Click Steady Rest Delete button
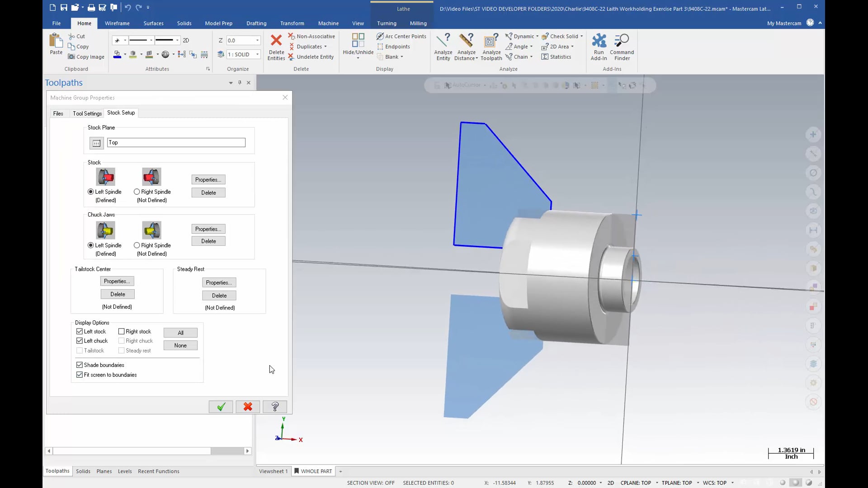Viewport: 868px width, 488px height. [x=219, y=296]
